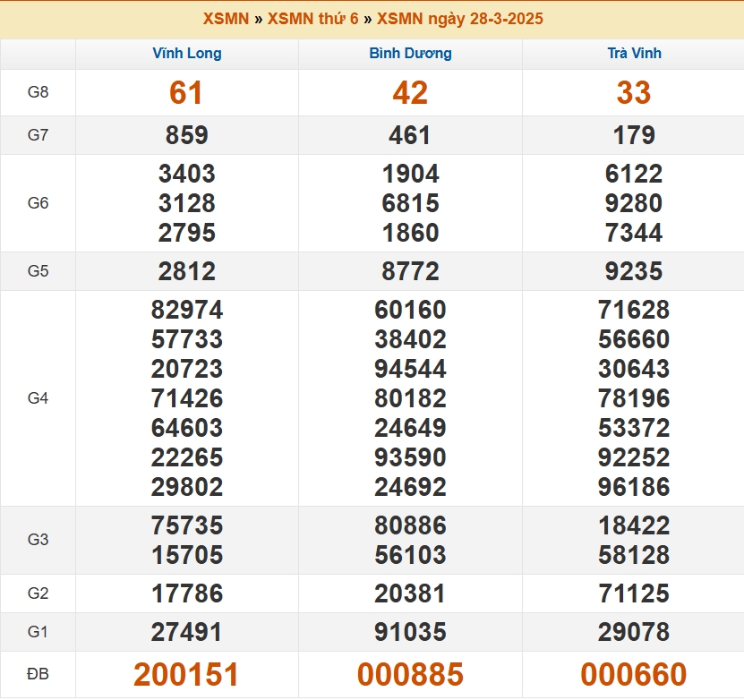Select the G5 row label
The height and width of the screenshot is (700, 744).
(x=38, y=271)
